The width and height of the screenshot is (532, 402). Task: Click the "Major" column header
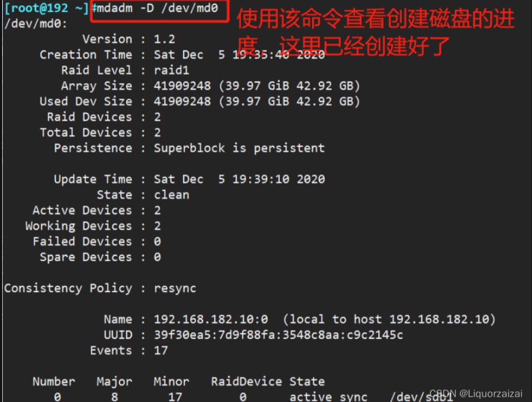(114, 382)
